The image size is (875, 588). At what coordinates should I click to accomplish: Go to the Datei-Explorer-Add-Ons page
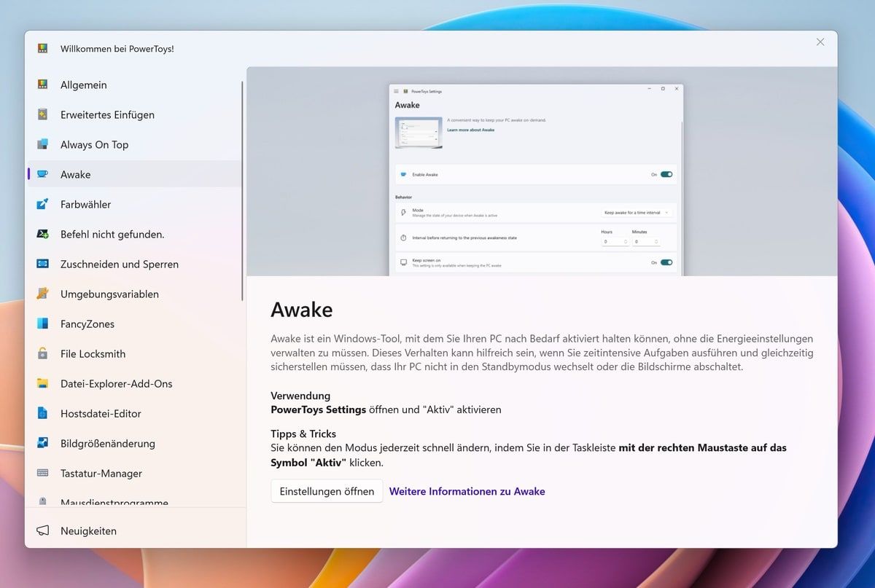[116, 383]
